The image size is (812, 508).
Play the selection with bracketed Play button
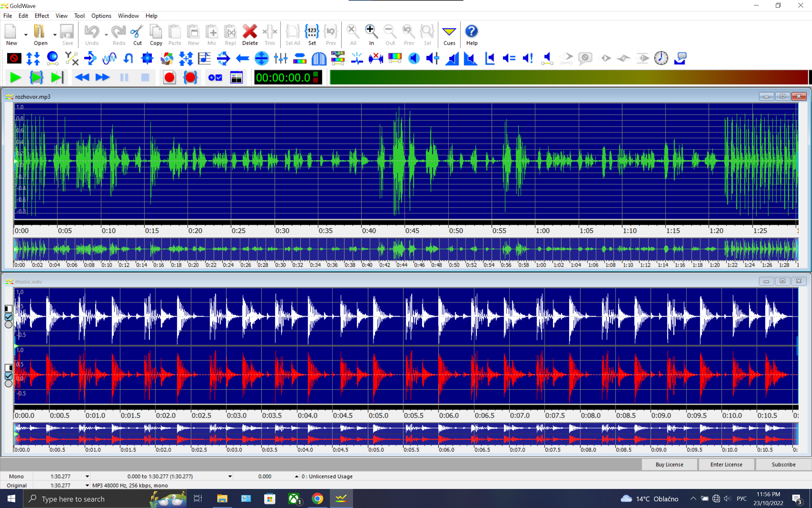36,77
